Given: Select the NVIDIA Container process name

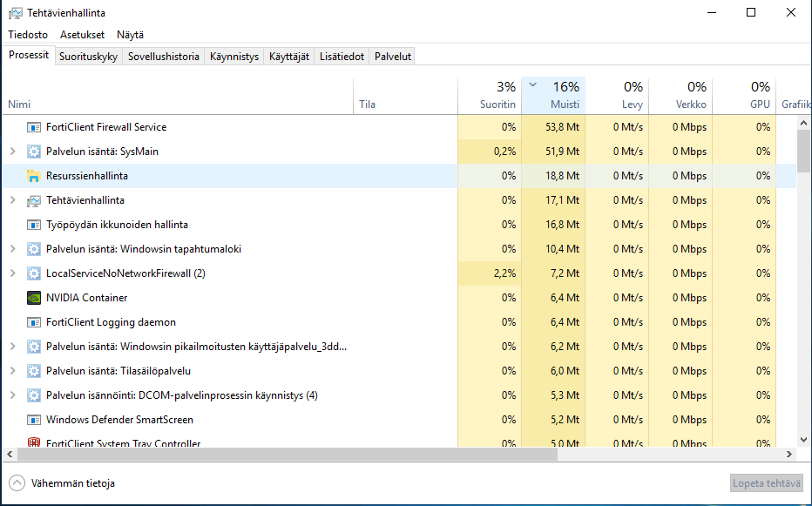Looking at the screenshot, I should click(86, 298).
